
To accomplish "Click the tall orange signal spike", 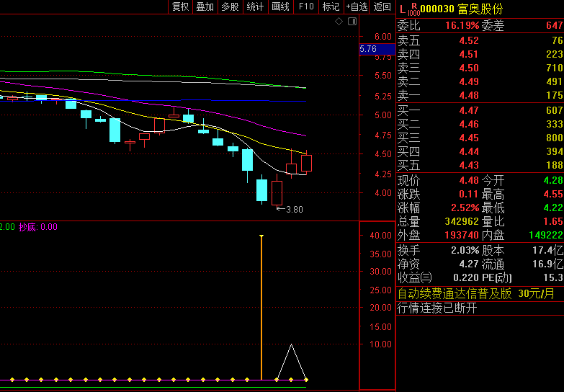I will 261,307.
